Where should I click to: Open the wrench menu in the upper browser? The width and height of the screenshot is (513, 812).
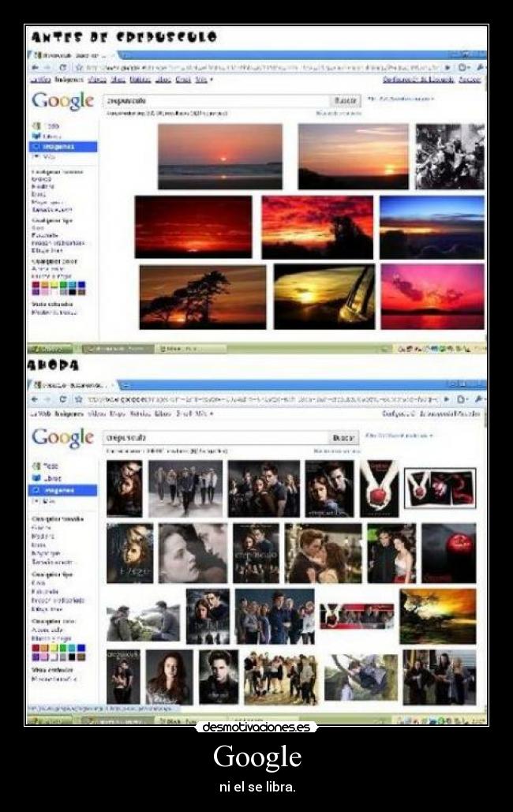480,67
